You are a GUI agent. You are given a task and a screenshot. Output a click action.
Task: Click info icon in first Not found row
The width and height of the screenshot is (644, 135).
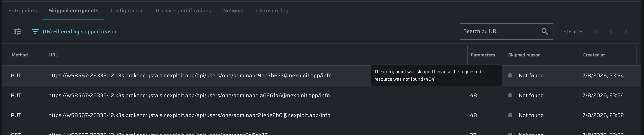(510, 76)
